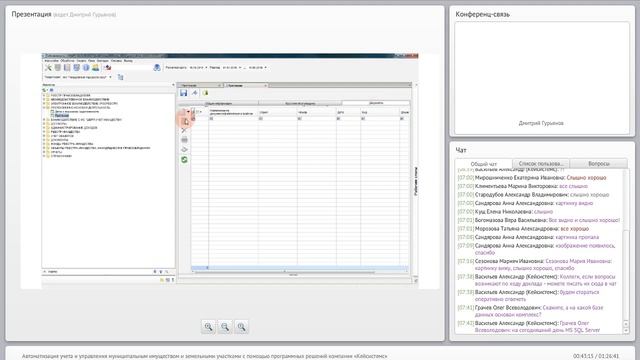The width and height of the screenshot is (640, 360).
Task: Expand the МЕЖВЕДОМСТВЕННОЕ ВЗАИМОДЕЙСТВИЕ folder
Action: coord(44,99)
